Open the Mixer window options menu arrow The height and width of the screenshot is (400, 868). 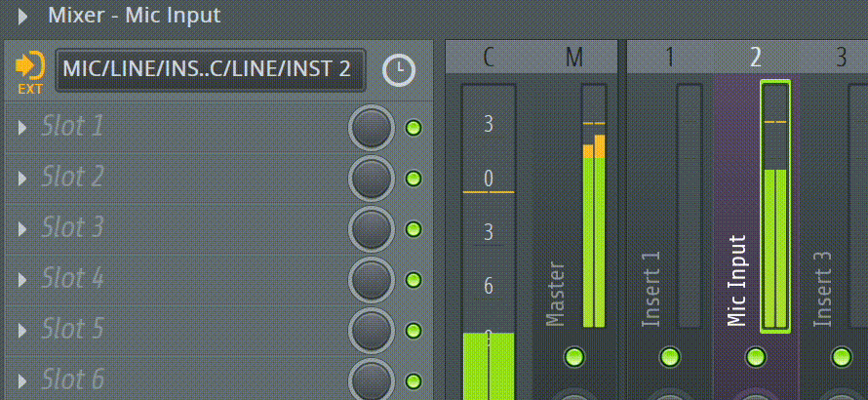(x=22, y=17)
